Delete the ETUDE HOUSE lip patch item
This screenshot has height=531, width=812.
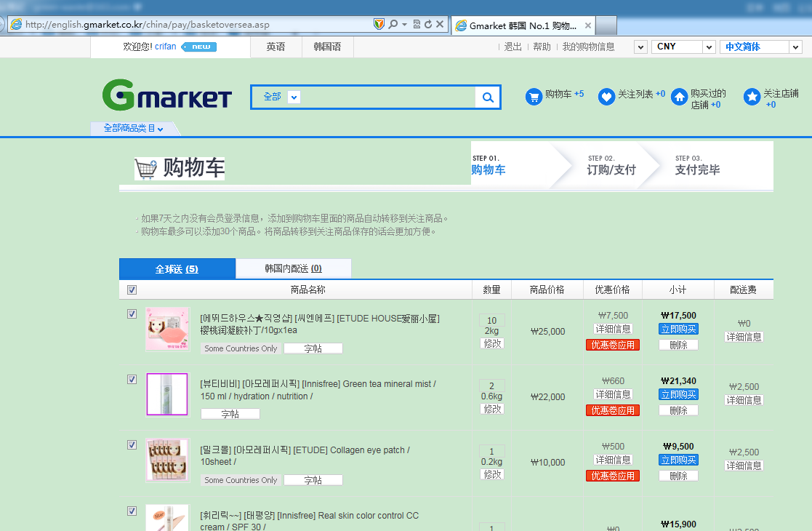[x=678, y=345]
